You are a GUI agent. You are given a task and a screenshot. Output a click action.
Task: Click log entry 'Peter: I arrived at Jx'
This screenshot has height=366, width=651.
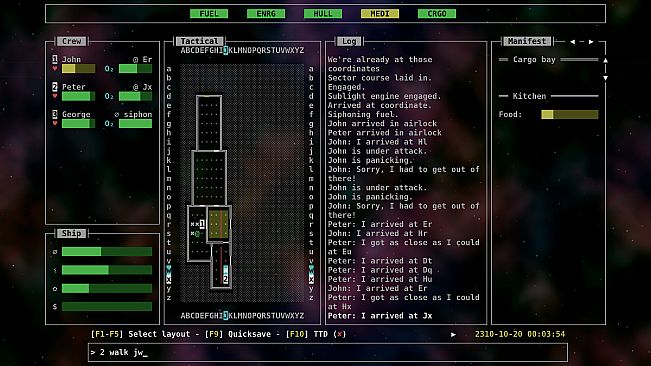click(380, 316)
